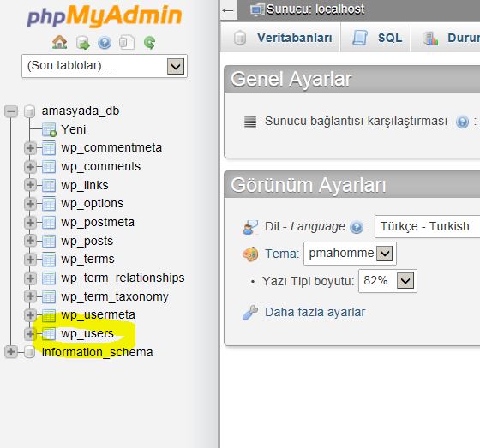480x448 pixels.
Task: Open the wp_options table
Action: coord(93,204)
